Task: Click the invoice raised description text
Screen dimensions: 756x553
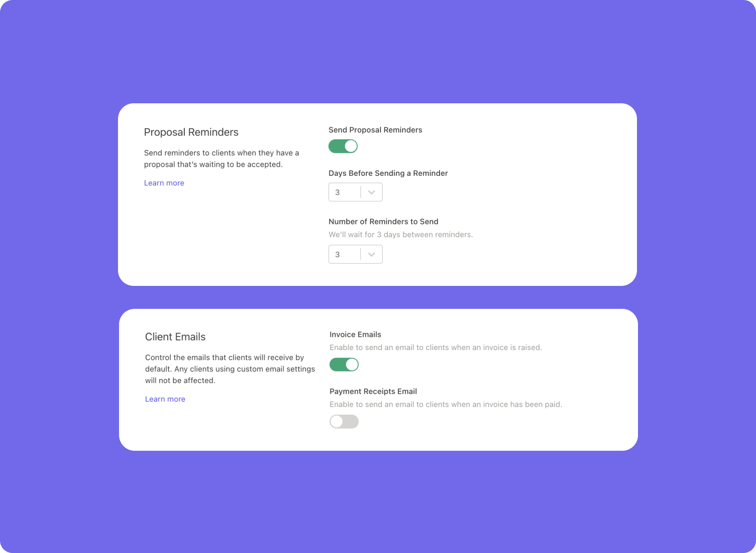Action: [x=435, y=347]
